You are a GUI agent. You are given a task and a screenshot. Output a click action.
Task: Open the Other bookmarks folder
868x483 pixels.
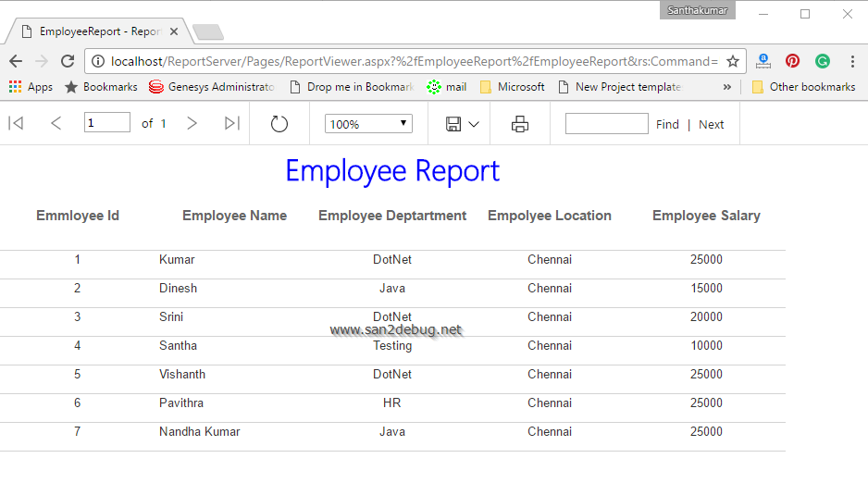(x=803, y=87)
